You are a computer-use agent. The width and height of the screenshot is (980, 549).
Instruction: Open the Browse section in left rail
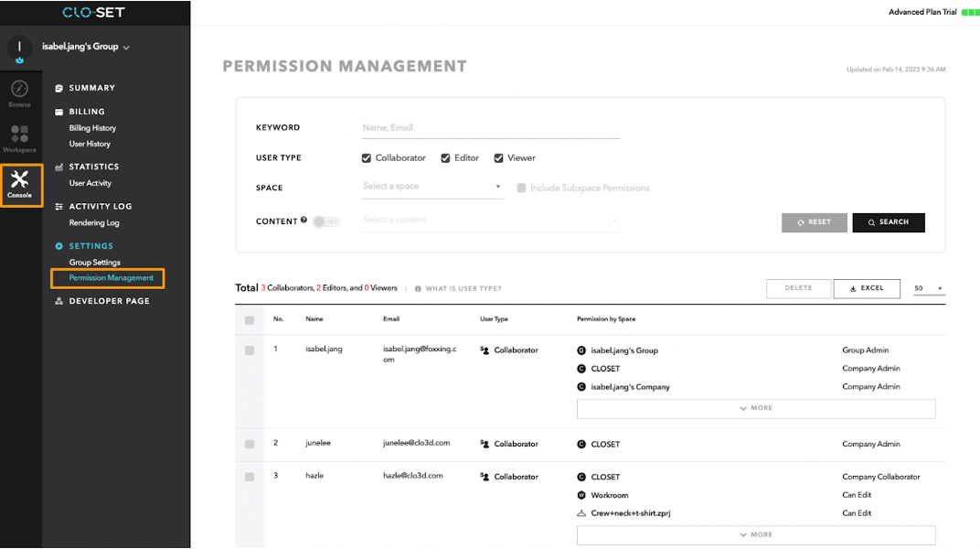point(19,91)
